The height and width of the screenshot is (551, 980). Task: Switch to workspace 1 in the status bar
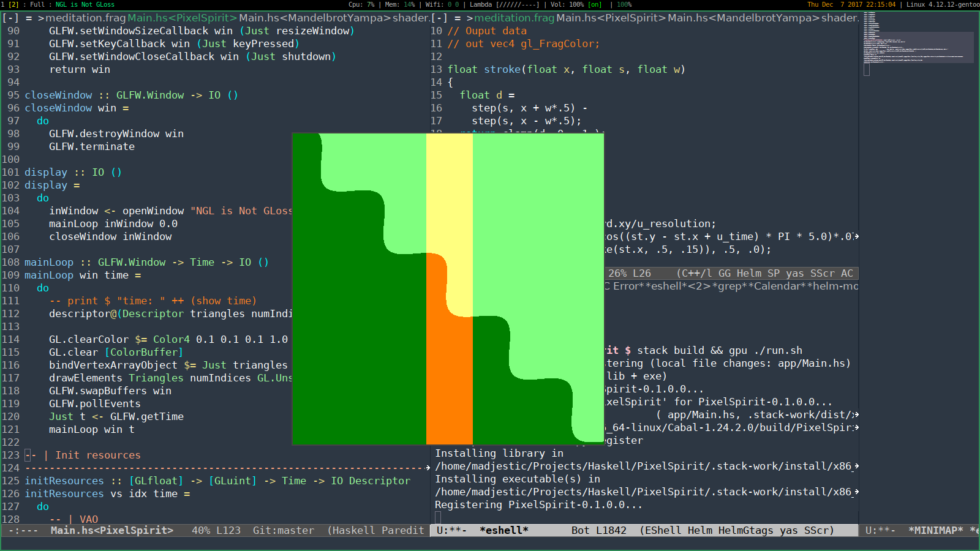tap(3, 4)
